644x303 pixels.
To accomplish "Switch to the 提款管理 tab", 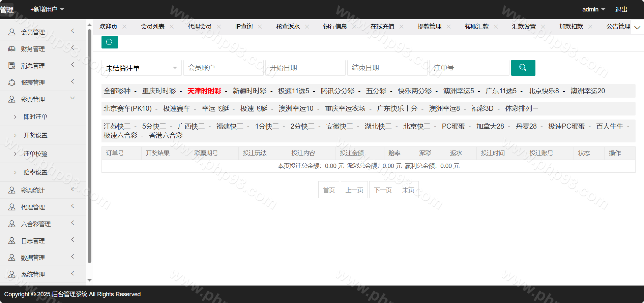I will pyautogui.click(x=429, y=27).
